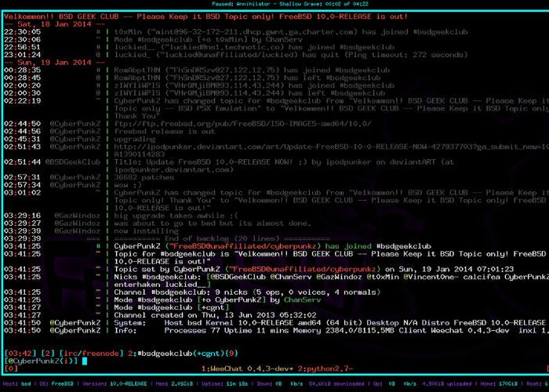
Task: Click the [0] tmux session label
Action: click(11, 368)
